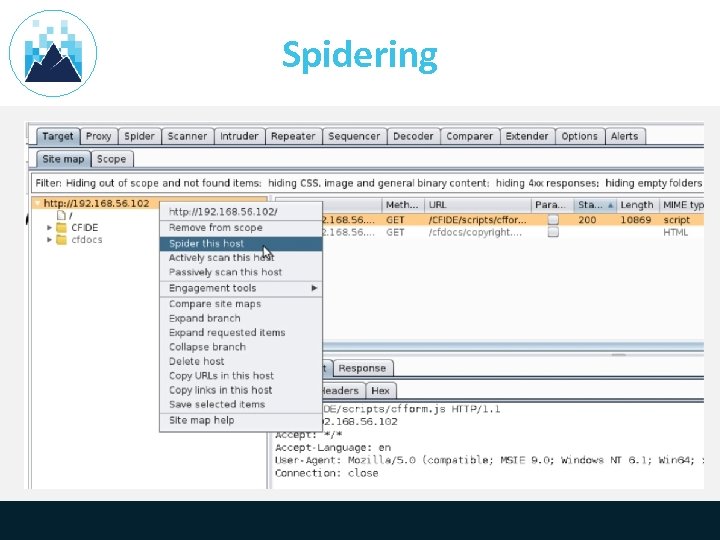720x540 pixels.
Task: Click the 200 status value
Action: click(x=587, y=219)
